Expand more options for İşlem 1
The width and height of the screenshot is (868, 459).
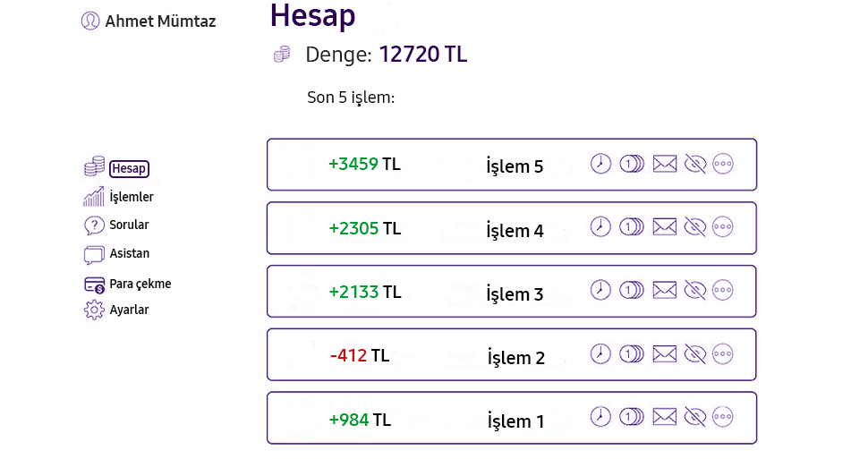(x=722, y=416)
